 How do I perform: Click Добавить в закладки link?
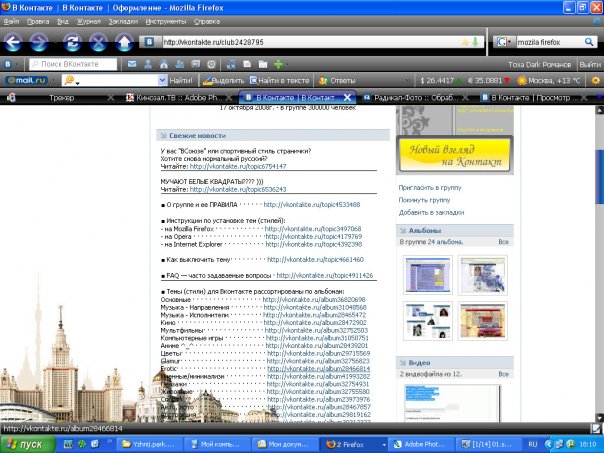pos(431,212)
